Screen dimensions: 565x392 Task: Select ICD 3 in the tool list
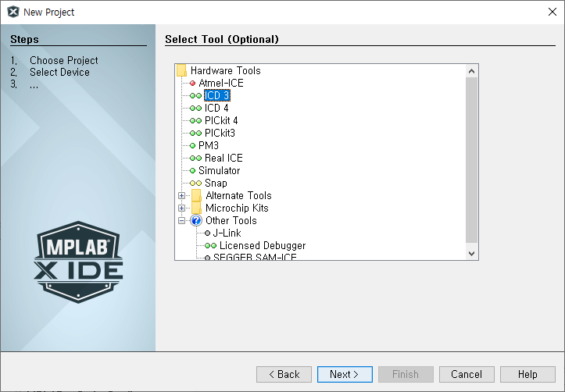point(217,95)
